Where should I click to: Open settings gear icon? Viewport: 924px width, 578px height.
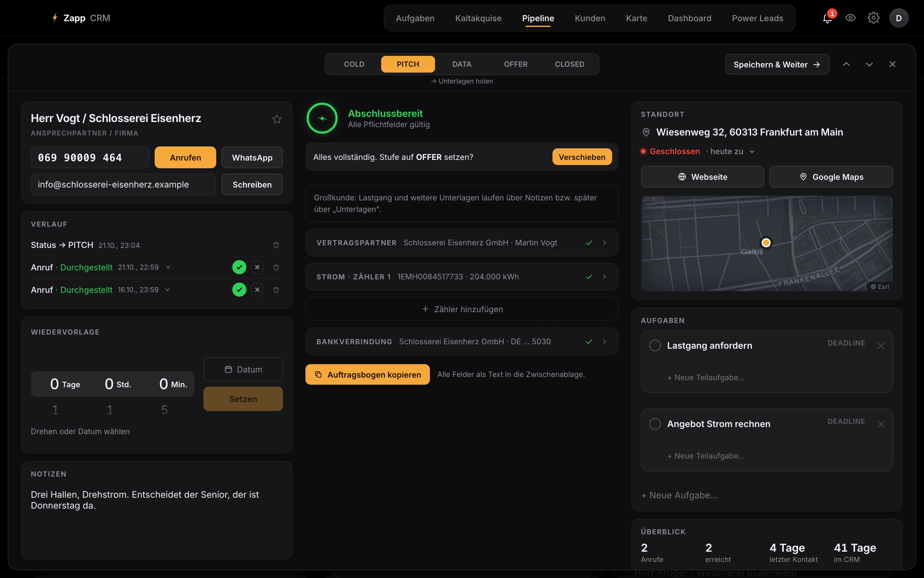point(873,18)
